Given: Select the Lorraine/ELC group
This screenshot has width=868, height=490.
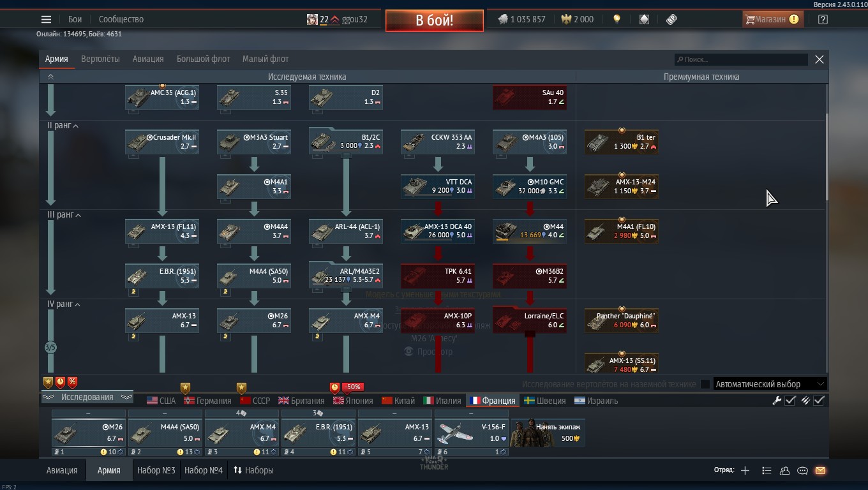Looking at the screenshot, I should click(530, 320).
